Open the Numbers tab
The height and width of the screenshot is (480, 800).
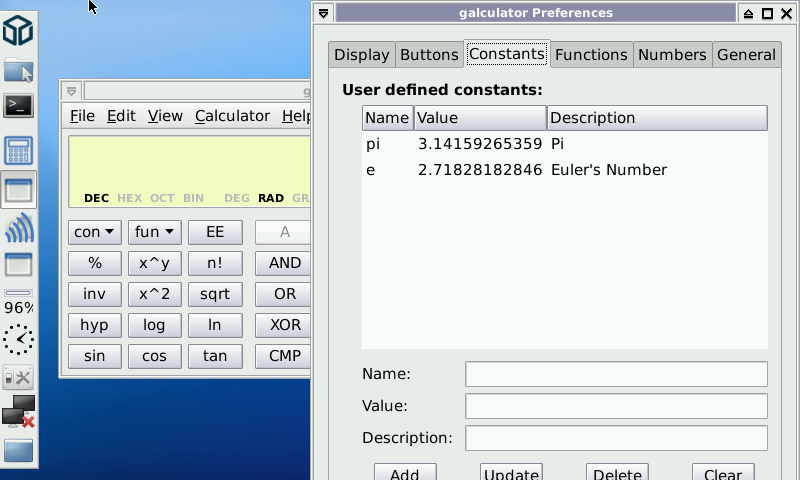click(x=672, y=55)
